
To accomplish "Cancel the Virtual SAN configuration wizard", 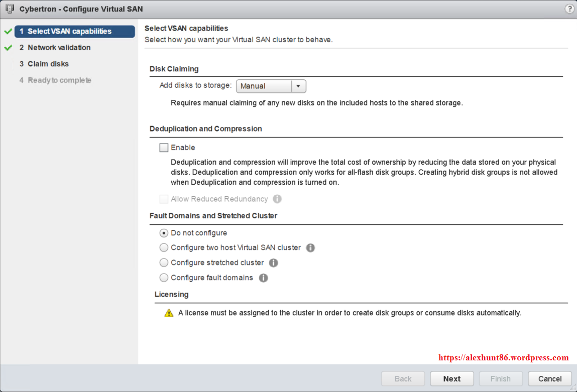I will tap(549, 378).
